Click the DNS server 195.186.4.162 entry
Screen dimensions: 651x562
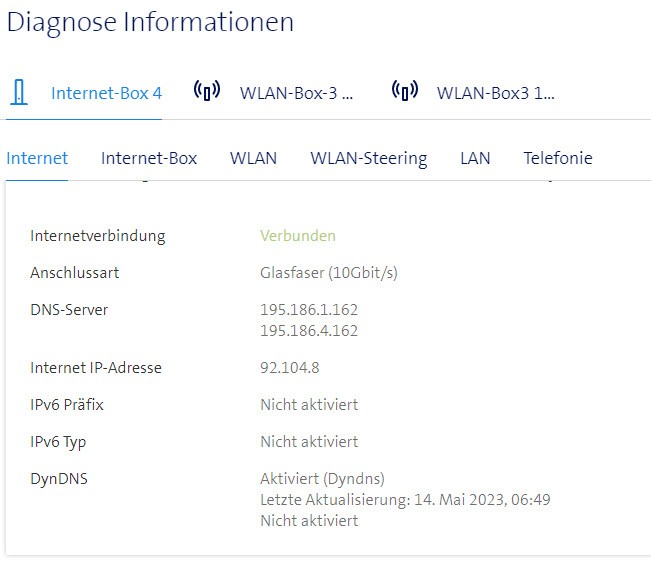(309, 330)
